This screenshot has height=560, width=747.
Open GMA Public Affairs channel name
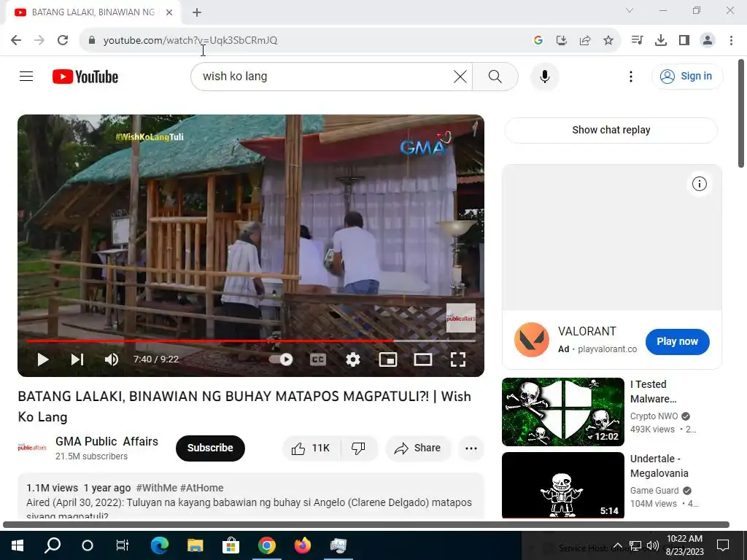coord(107,441)
